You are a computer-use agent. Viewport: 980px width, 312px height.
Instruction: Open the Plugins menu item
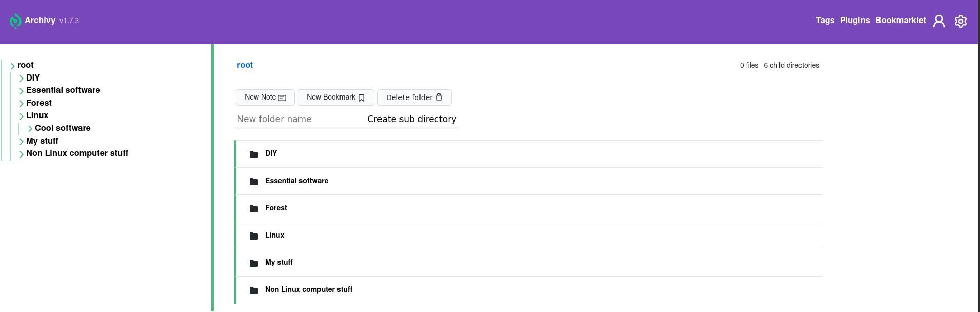pyautogui.click(x=854, y=21)
